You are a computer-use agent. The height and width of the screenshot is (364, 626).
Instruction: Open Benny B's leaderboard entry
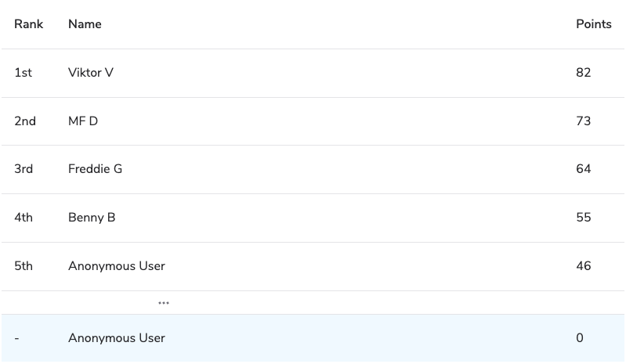[x=92, y=218]
